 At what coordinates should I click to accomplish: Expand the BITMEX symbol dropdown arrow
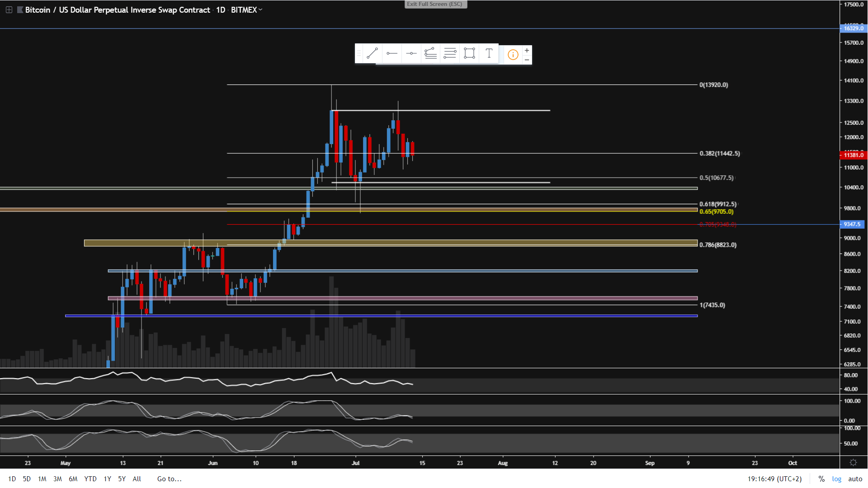pos(260,9)
